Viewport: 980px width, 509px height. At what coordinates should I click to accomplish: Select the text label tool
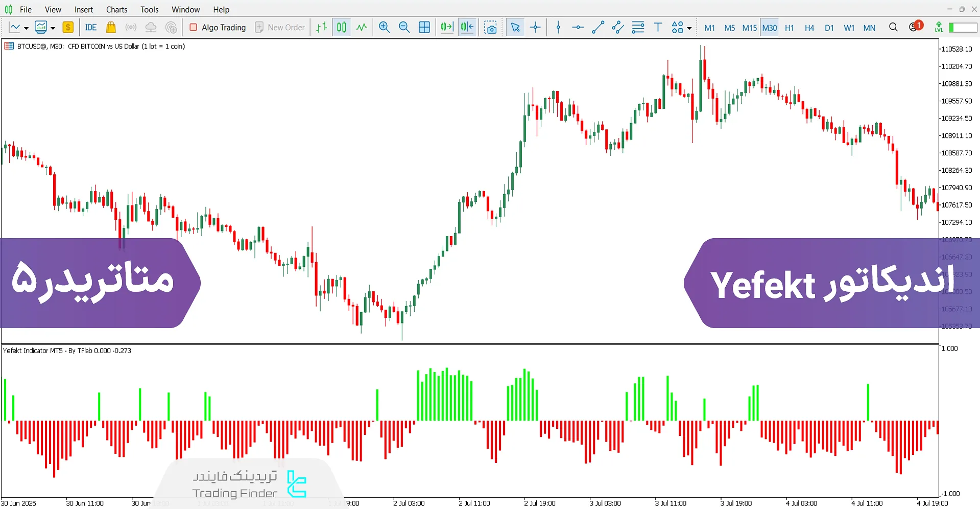pos(658,28)
